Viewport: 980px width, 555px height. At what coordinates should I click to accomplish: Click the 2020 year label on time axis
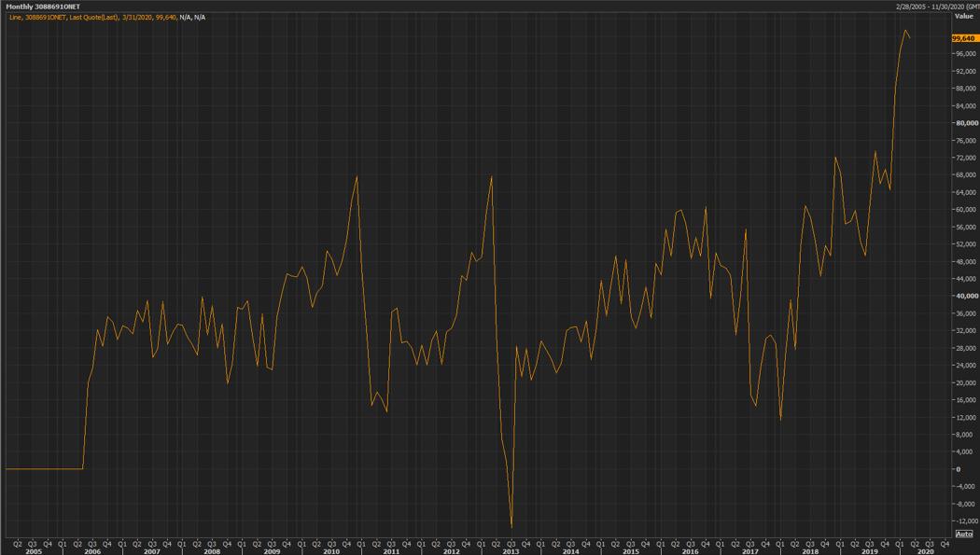tap(926, 551)
